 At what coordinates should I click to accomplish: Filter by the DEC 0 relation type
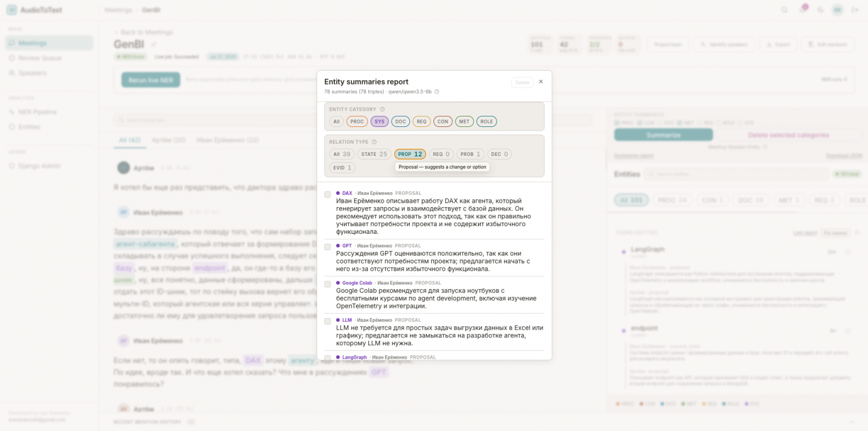499,154
